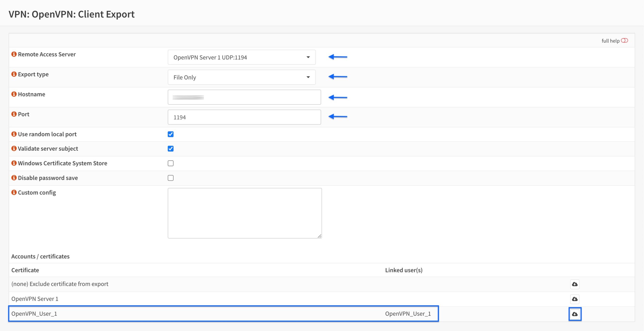Click inside the Custom config text area
This screenshot has height=331, width=644.
click(245, 212)
